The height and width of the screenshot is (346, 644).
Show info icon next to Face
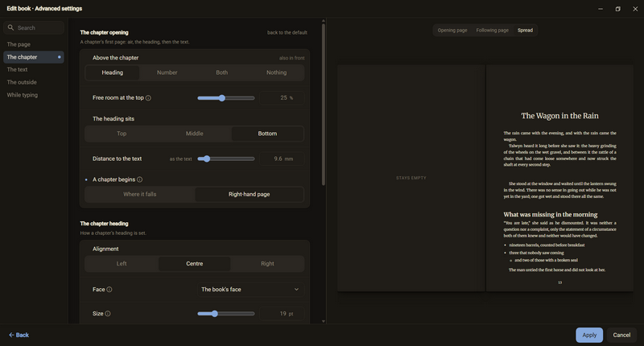pos(109,290)
